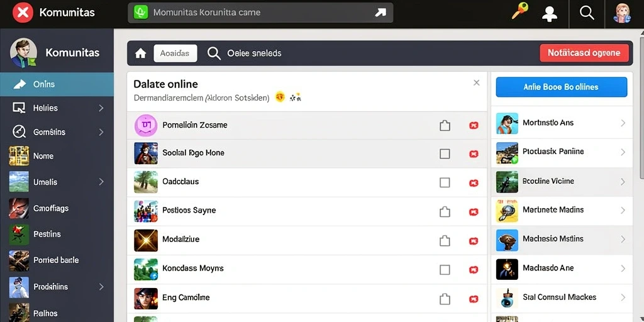Tick the checkbox for Sookal Rgo Mone
644x322 pixels.
pyautogui.click(x=445, y=154)
